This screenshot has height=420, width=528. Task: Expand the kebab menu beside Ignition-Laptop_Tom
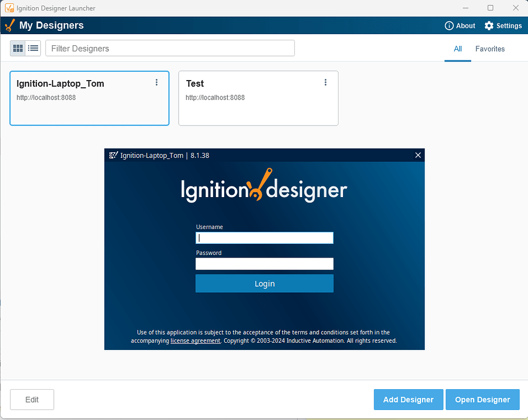tap(157, 82)
